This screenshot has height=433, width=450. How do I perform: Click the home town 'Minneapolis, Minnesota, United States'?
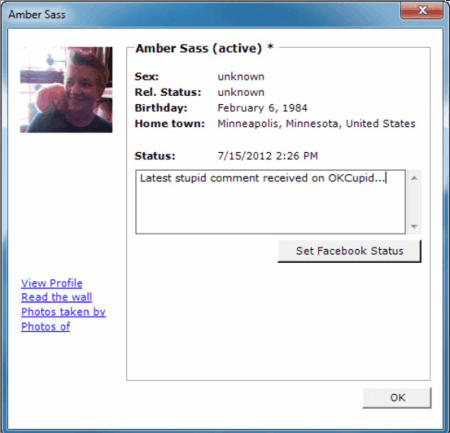point(316,124)
